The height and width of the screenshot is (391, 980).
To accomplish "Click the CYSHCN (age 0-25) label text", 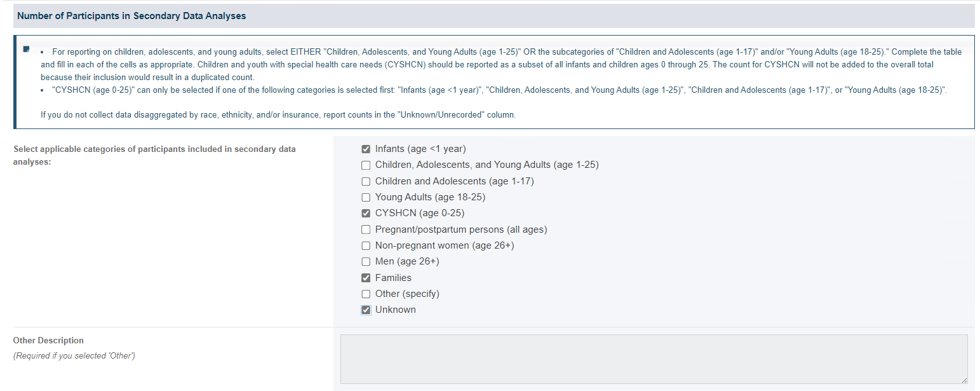I will [x=420, y=213].
